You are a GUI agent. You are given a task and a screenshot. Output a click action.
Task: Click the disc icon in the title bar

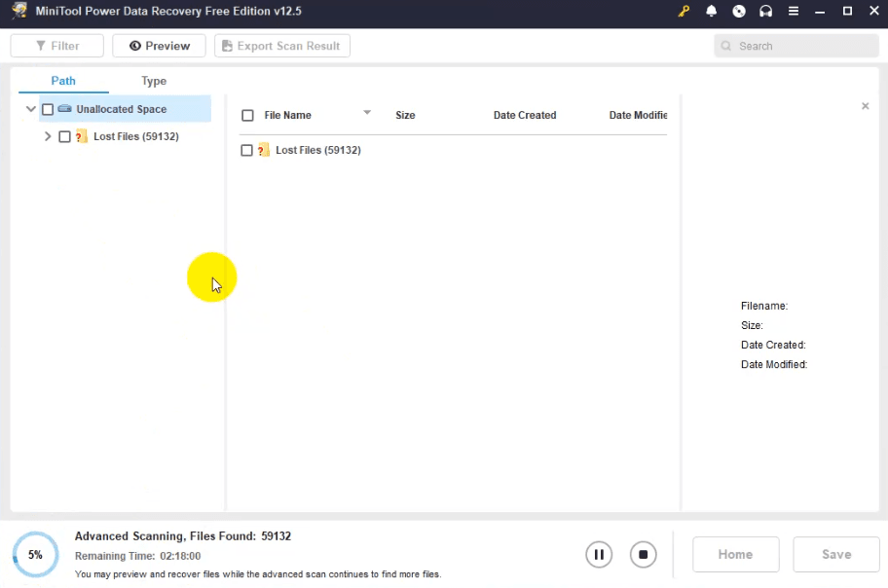pyautogui.click(x=738, y=11)
